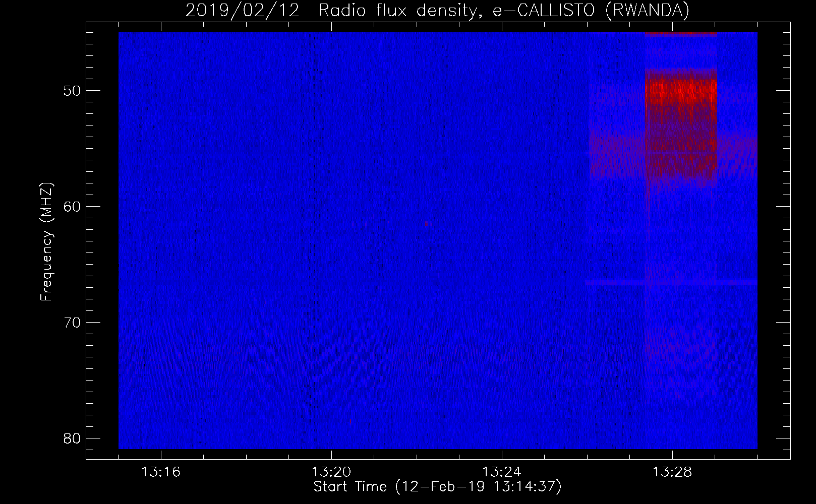Click the 13:16 time tick label
The image size is (816, 504).
(x=161, y=472)
